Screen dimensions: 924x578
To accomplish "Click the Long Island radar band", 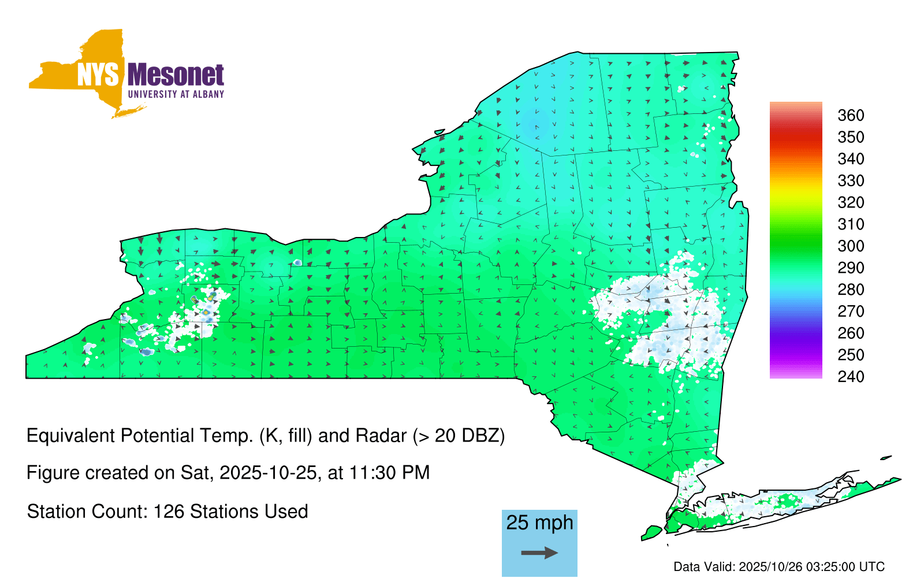I will [768, 504].
